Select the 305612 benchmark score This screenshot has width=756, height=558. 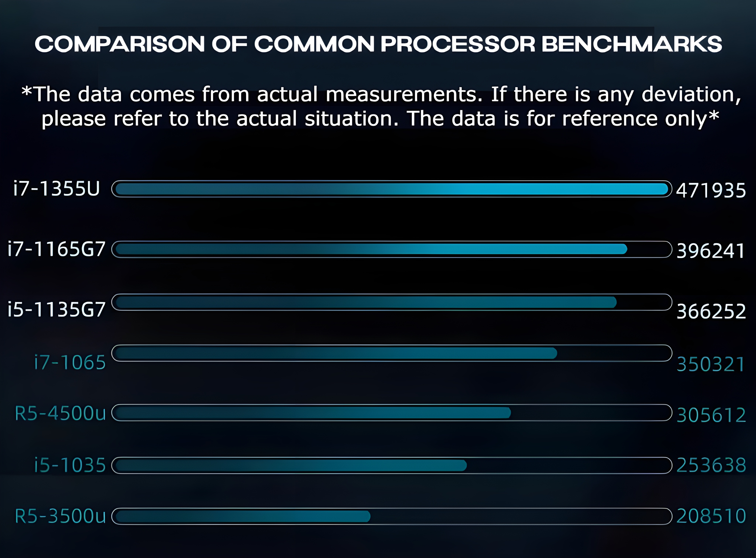click(711, 415)
